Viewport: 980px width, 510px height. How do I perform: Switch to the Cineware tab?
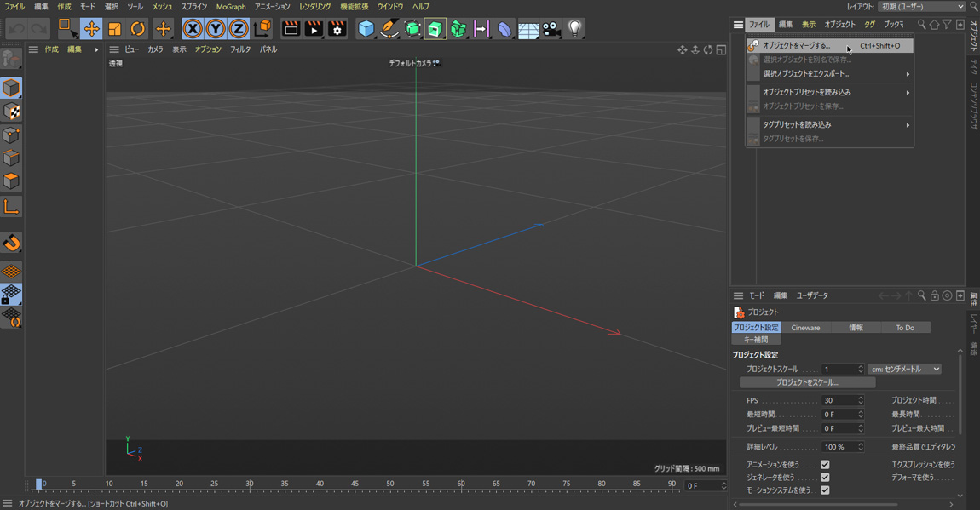pyautogui.click(x=805, y=328)
